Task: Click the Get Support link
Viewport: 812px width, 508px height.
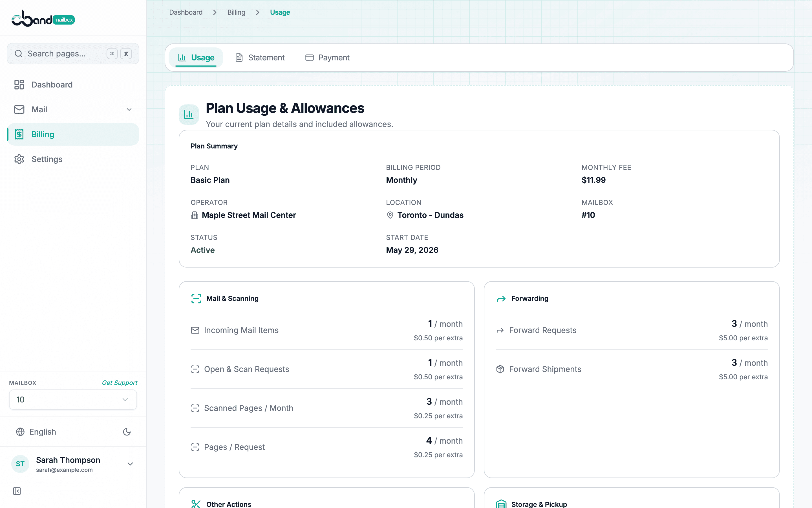Action: 120,383
